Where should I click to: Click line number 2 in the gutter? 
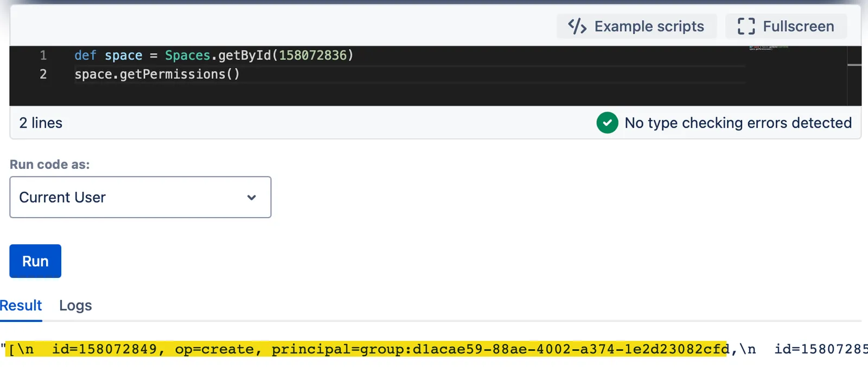click(43, 74)
